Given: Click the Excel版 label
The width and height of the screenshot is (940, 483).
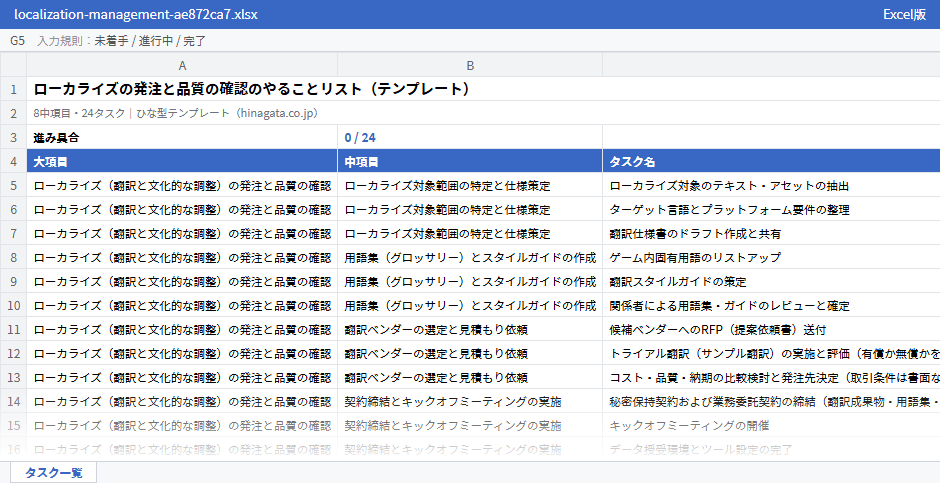Looking at the screenshot, I should coord(905,14).
